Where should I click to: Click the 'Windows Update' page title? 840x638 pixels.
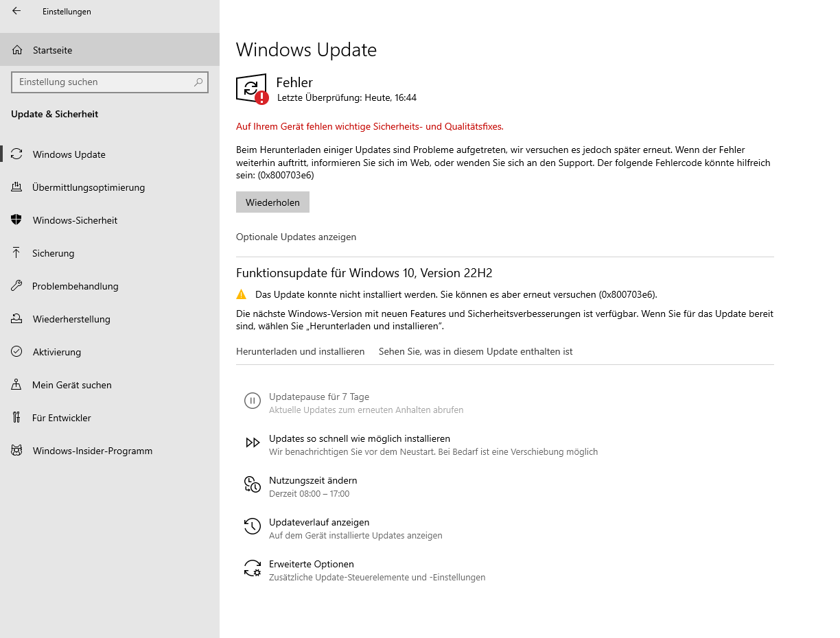306,50
